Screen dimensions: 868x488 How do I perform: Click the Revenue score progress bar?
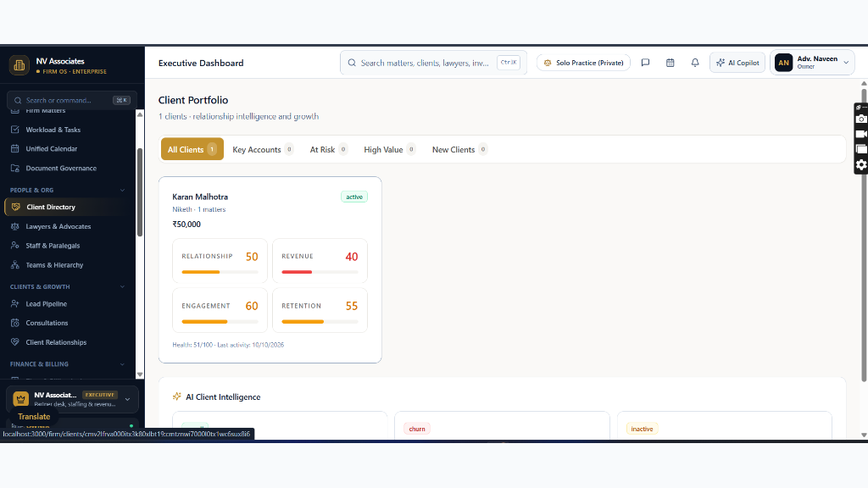(x=320, y=272)
